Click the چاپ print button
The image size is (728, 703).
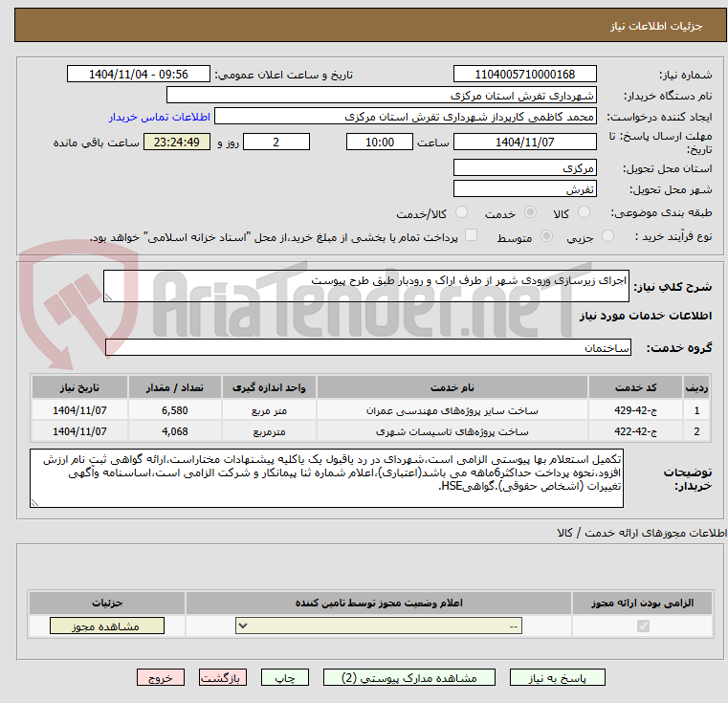tap(285, 677)
